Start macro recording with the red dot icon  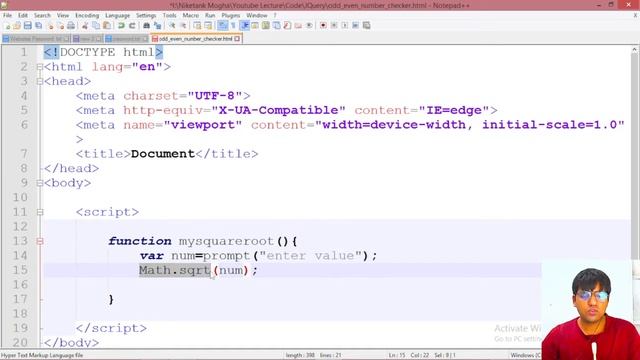point(323,26)
